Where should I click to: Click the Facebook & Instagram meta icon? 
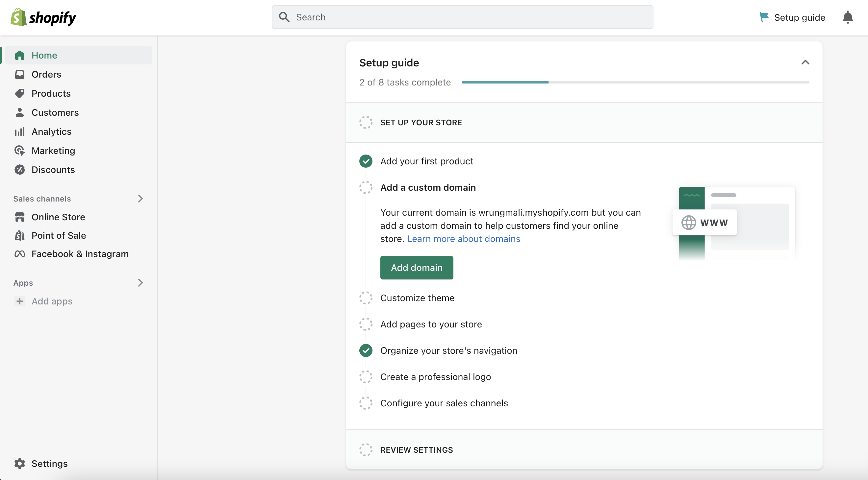pos(20,254)
